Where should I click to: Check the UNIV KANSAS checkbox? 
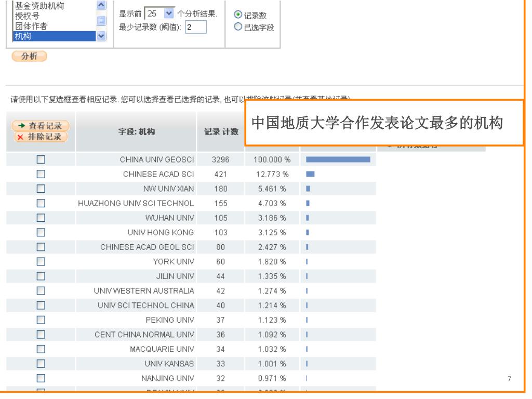[x=41, y=364]
